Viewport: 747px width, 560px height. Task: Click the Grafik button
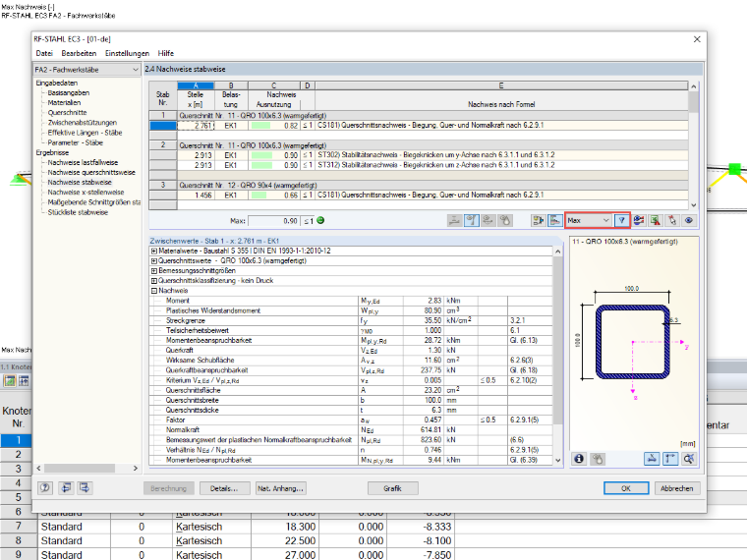coord(393,488)
